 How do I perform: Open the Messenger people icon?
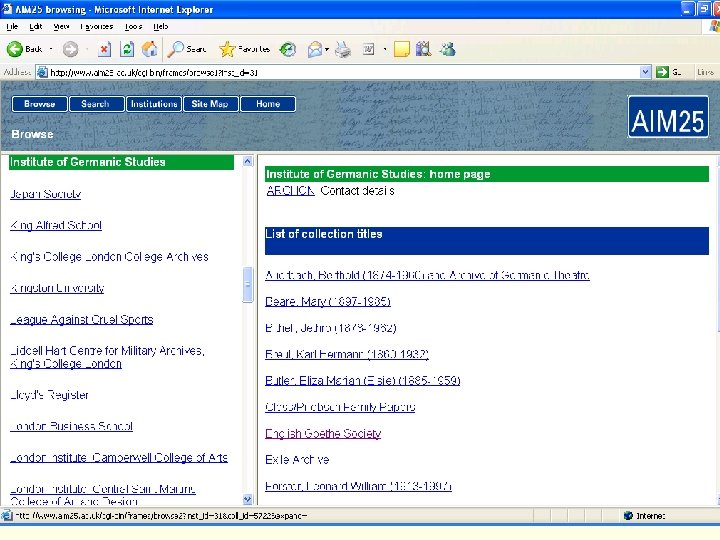pos(447,49)
